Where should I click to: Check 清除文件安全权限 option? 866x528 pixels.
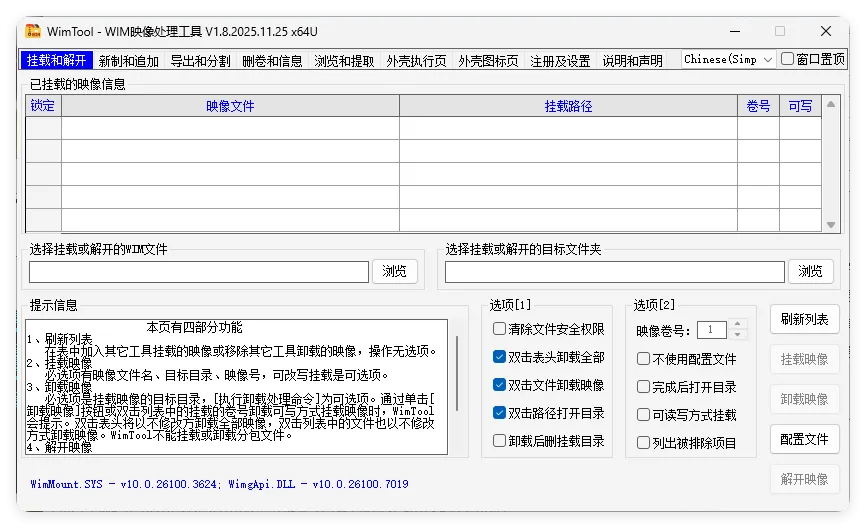(500, 329)
